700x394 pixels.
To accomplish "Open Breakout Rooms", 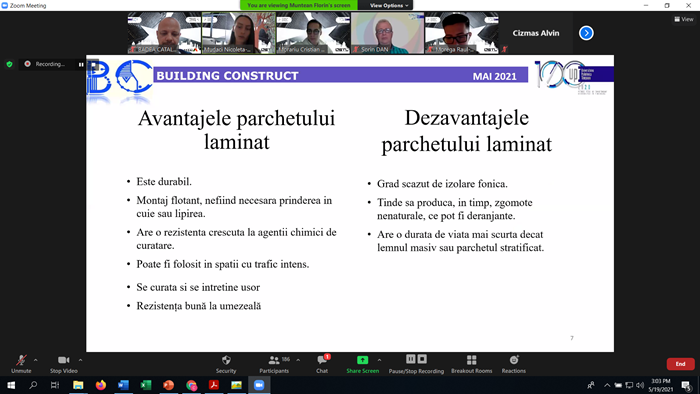I will tap(471, 364).
